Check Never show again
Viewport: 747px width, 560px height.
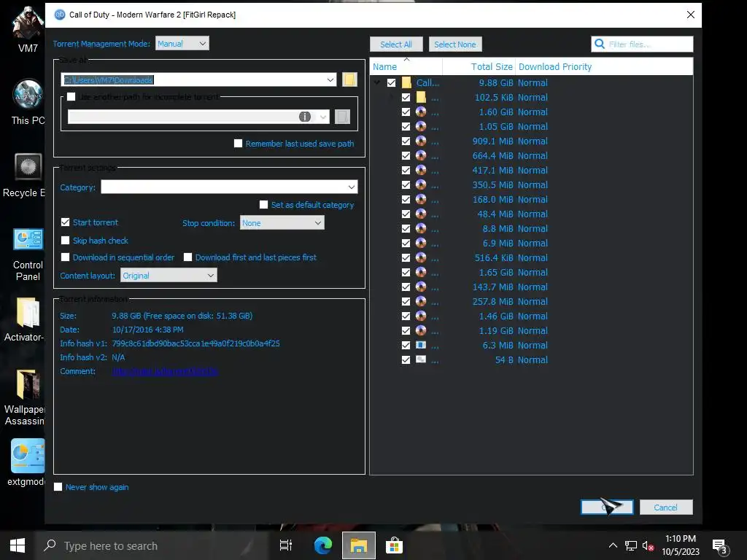tap(58, 486)
